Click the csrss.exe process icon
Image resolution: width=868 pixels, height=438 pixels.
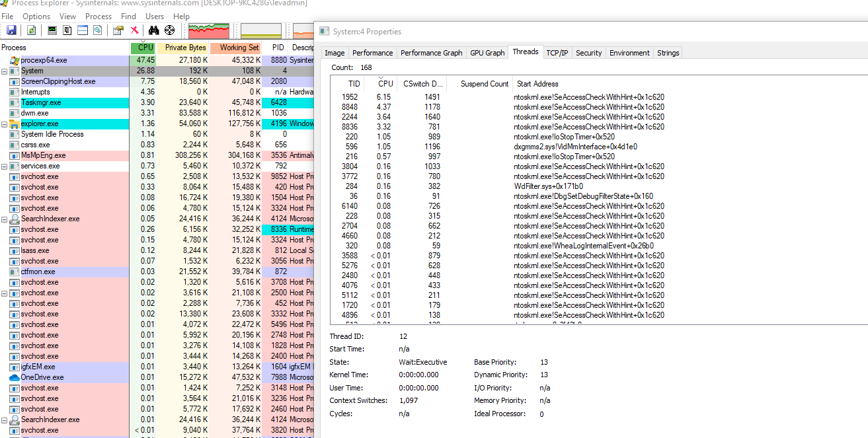point(15,145)
